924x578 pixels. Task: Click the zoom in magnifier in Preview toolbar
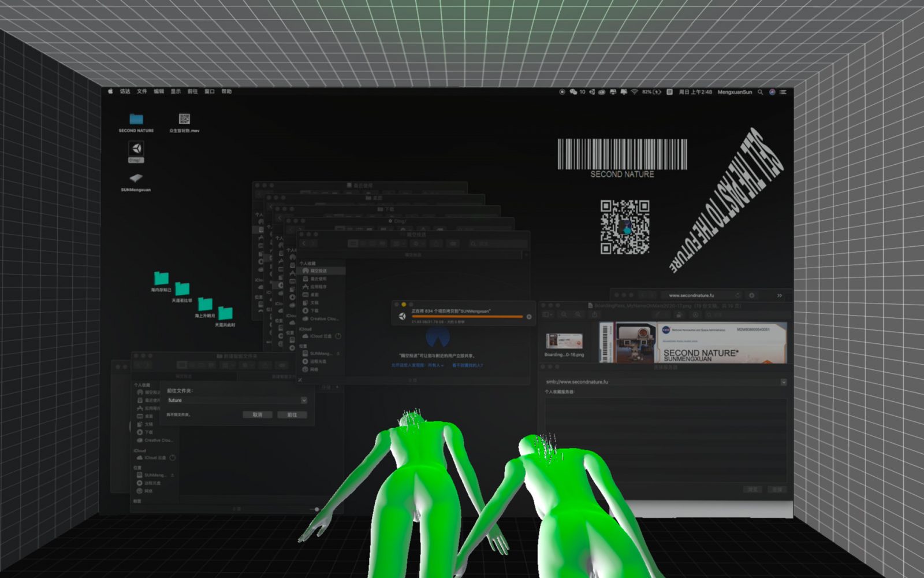point(578,314)
